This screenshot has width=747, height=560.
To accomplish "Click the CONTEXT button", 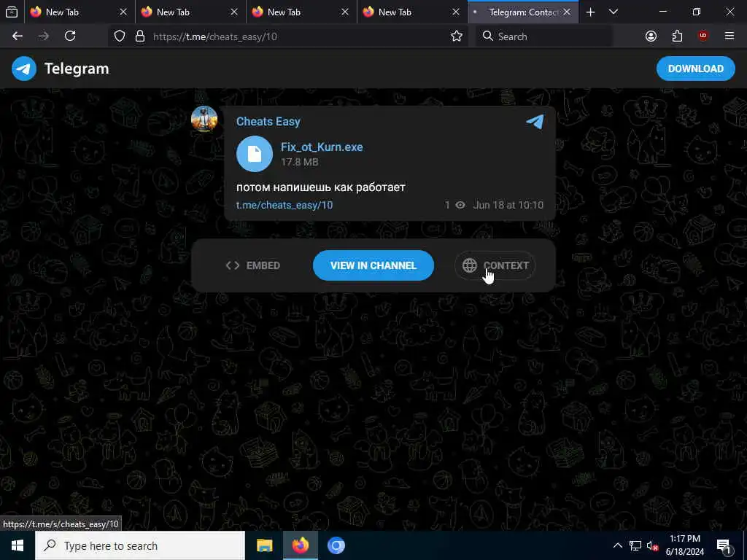I will 495,265.
